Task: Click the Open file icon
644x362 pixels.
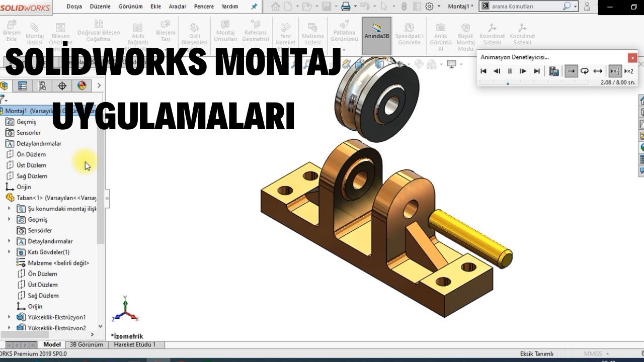Action: point(307,7)
